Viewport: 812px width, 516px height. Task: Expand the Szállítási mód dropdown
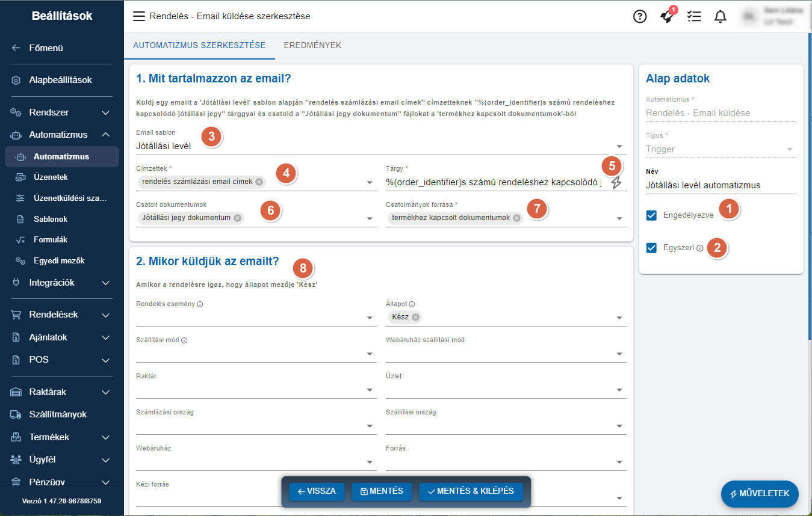tap(370, 354)
